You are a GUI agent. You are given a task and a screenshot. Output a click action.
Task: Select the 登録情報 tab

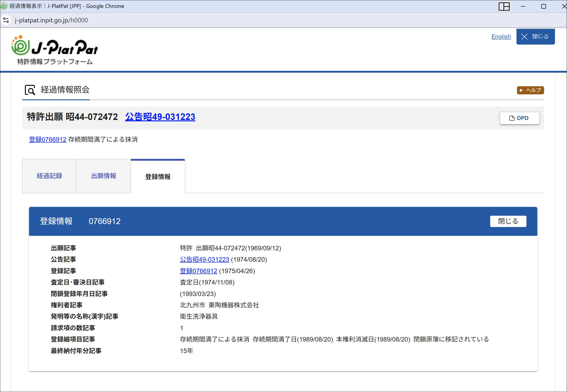pos(158,176)
